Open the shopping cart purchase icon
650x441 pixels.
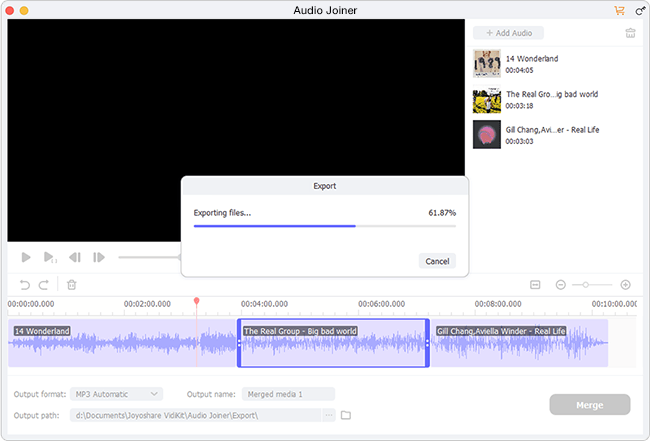[619, 10]
